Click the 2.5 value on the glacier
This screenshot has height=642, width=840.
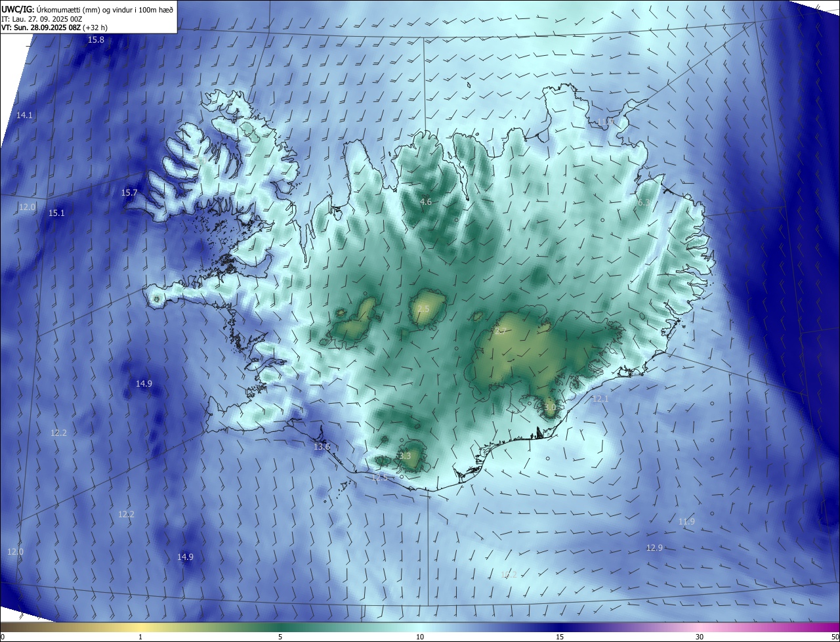pyautogui.click(x=423, y=309)
